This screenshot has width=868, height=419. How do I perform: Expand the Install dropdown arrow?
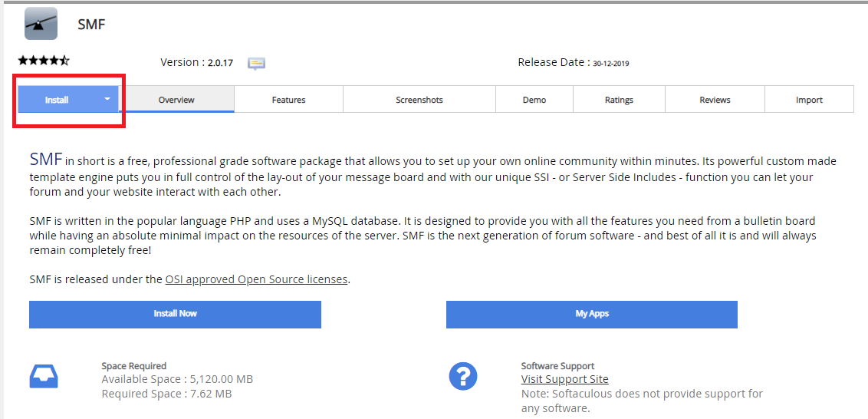coord(107,99)
